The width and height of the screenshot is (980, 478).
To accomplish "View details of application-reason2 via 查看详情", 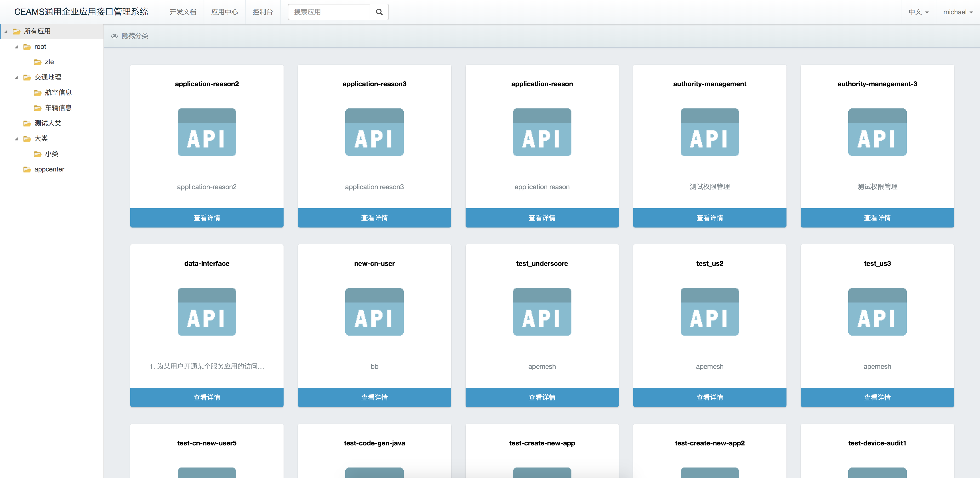I will point(207,218).
